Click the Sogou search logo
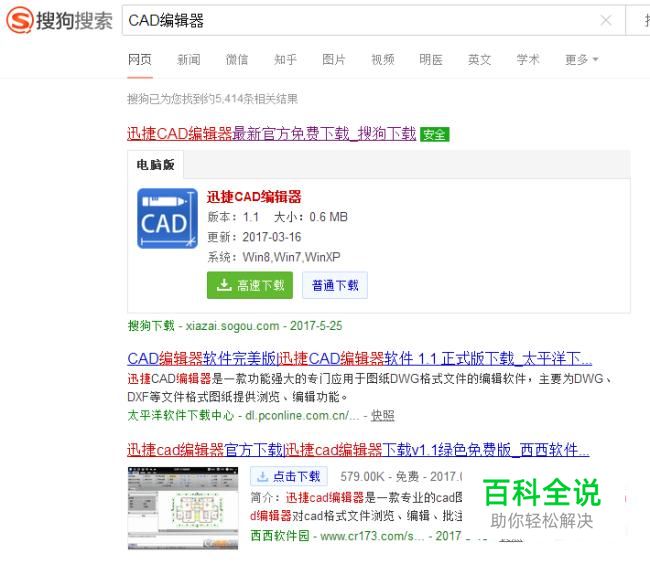This screenshot has height=564, width=650. [x=59, y=20]
